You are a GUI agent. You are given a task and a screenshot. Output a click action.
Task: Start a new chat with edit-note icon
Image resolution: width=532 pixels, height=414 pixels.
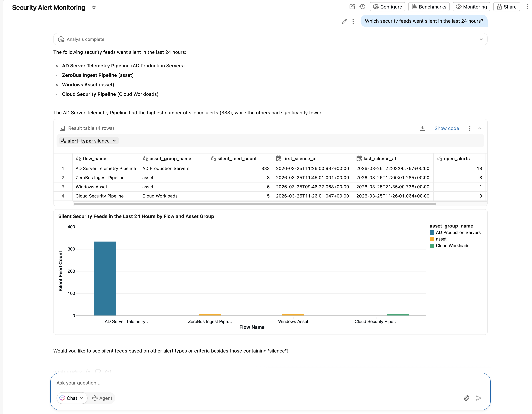click(x=352, y=6)
